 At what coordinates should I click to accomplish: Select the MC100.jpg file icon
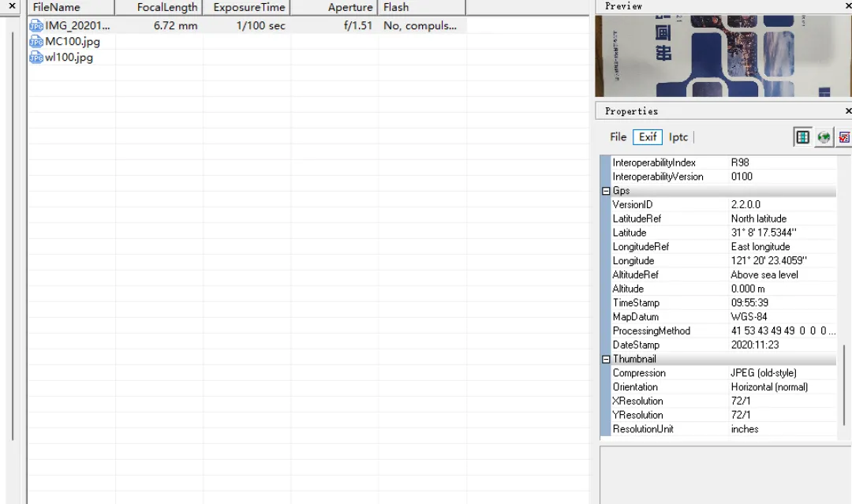pos(35,42)
